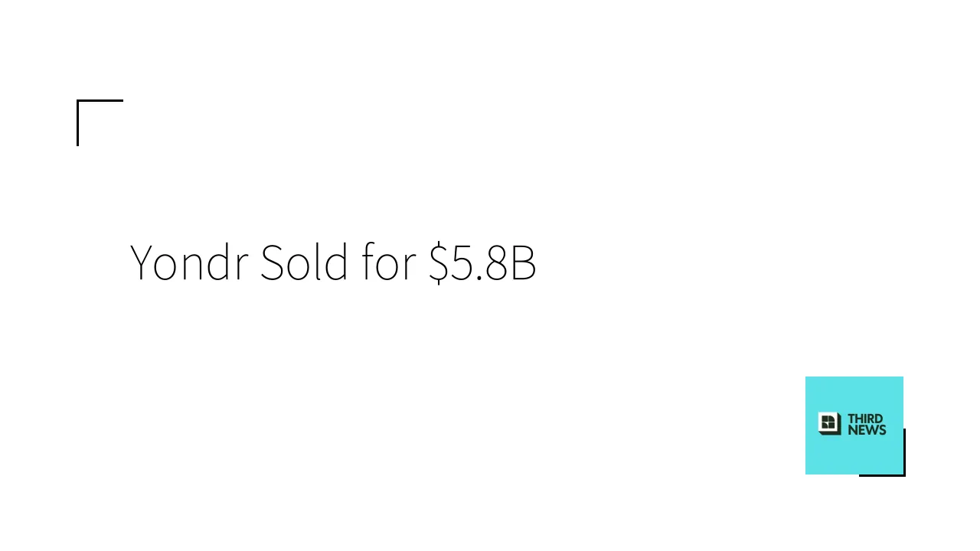Click the capital "S" in "Sold"
980x551 pixels.
coord(272,262)
